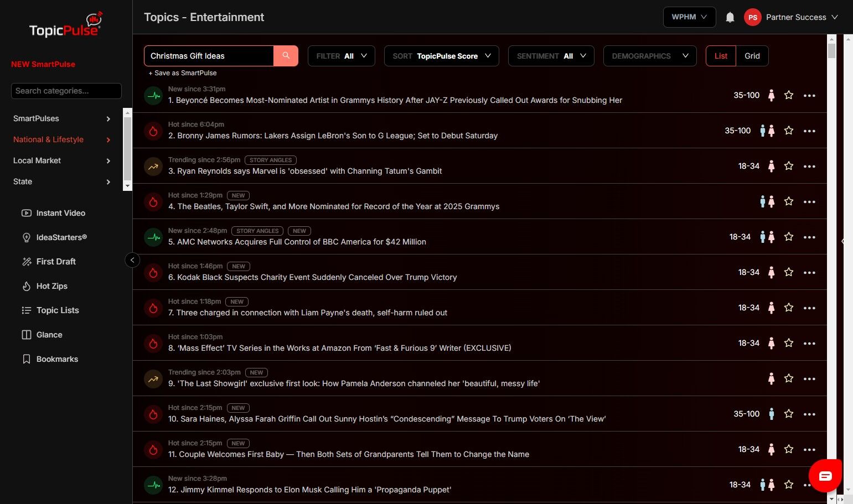Screen dimensions: 853x504
Task: Open the SENTIMENT All dropdown
Action: 551,56
